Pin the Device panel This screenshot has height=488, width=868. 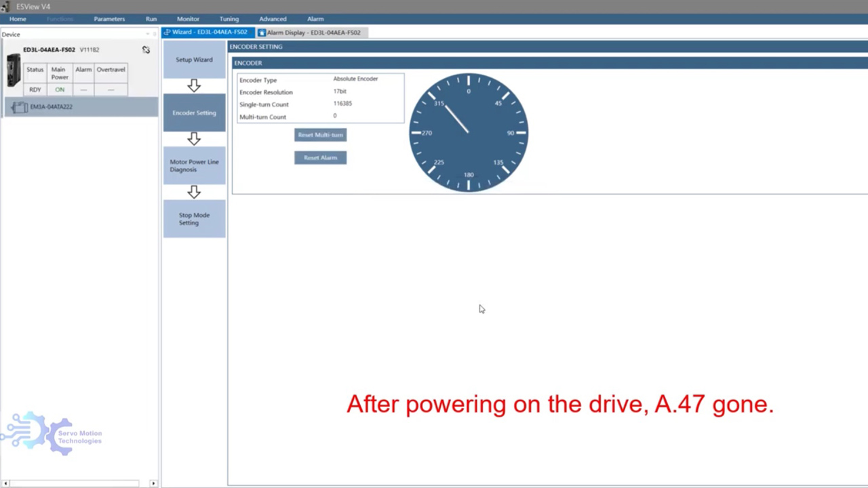[x=154, y=35]
